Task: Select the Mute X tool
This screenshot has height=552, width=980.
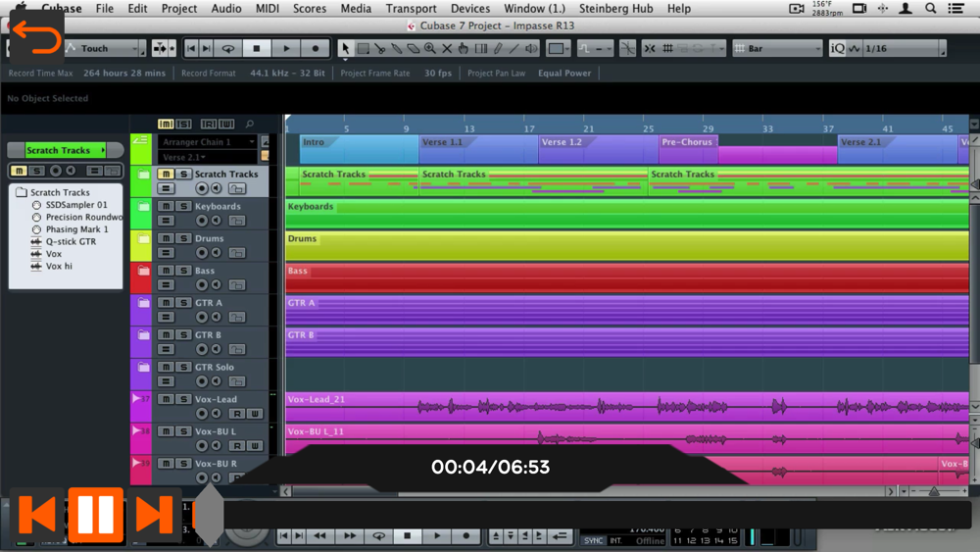Action: click(x=447, y=48)
